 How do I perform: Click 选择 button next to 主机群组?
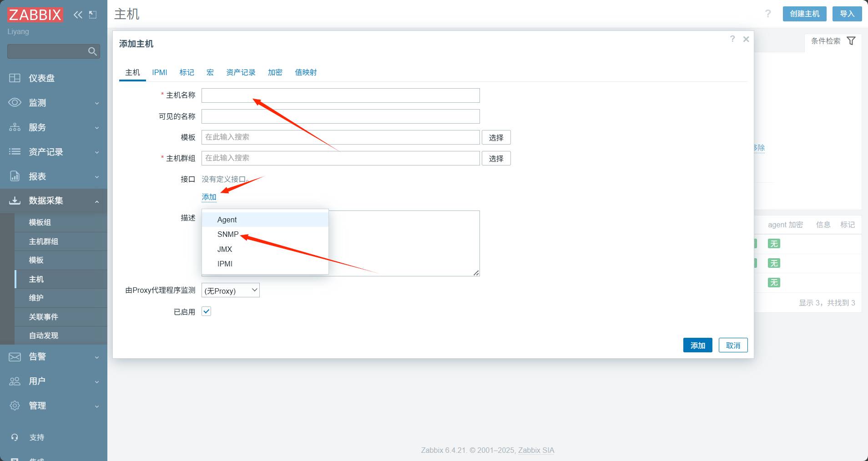pyautogui.click(x=496, y=158)
